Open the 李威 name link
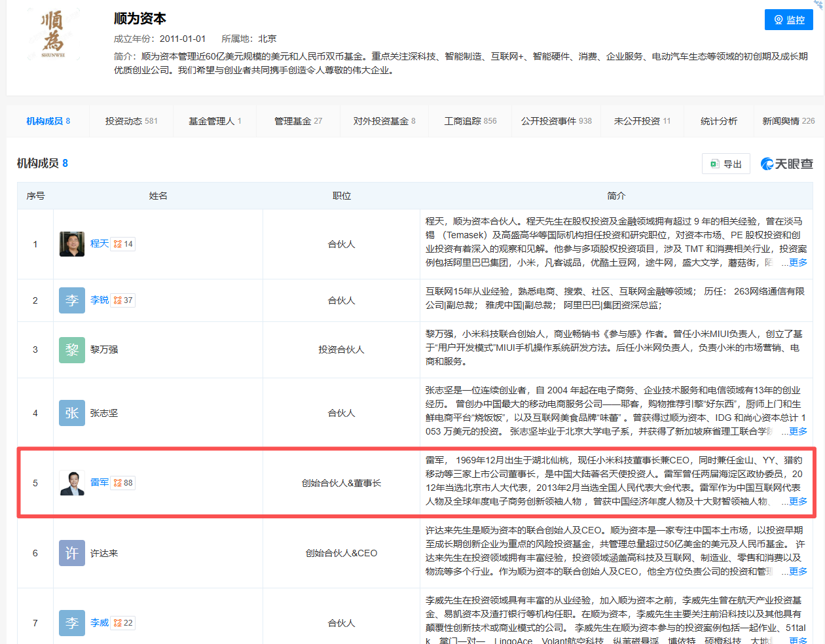This screenshot has width=825, height=644. coord(100,622)
